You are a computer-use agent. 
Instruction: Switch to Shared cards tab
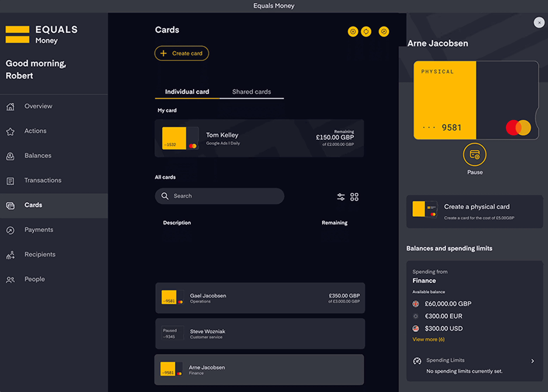coord(251,92)
